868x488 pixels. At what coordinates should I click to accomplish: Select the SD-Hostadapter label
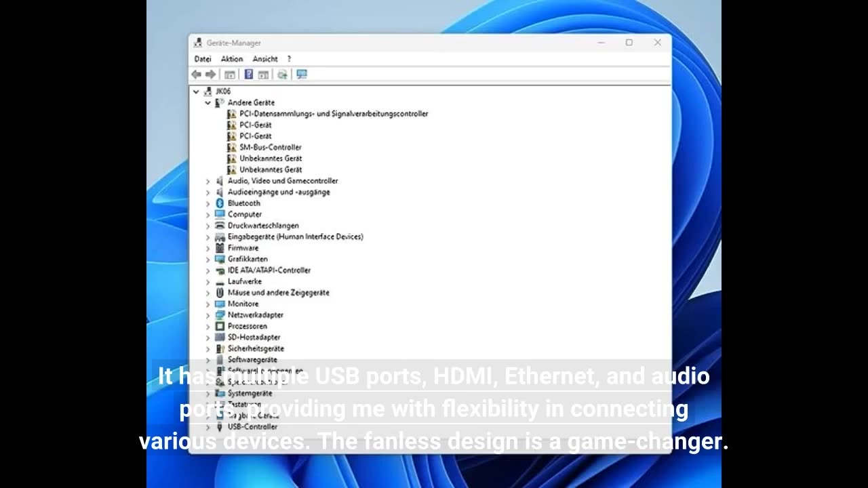coord(254,338)
